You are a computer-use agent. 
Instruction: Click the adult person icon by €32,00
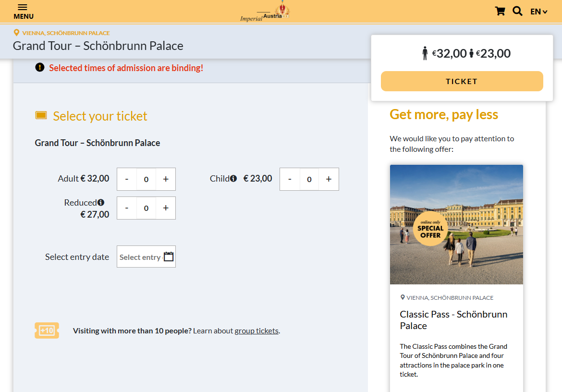[x=425, y=53]
